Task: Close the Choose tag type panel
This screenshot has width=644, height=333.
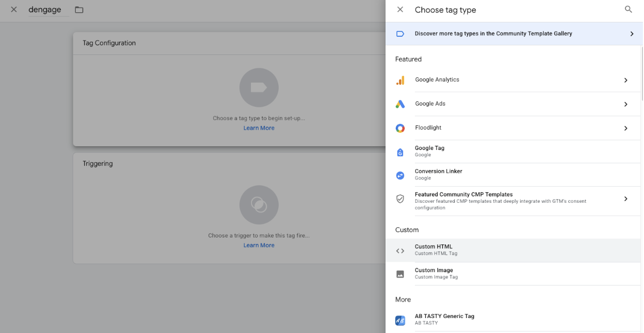Action: [x=400, y=10]
